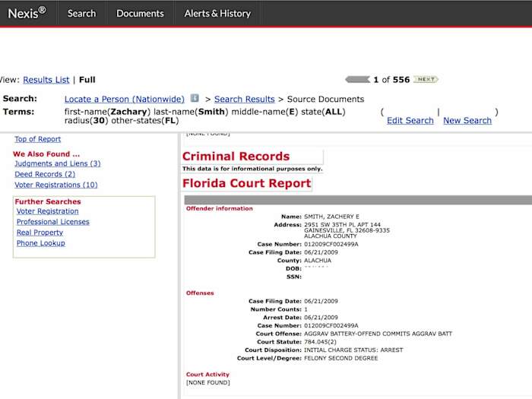The width and height of the screenshot is (532, 399).
Task: Run further Voter Registration search
Action: (x=47, y=211)
